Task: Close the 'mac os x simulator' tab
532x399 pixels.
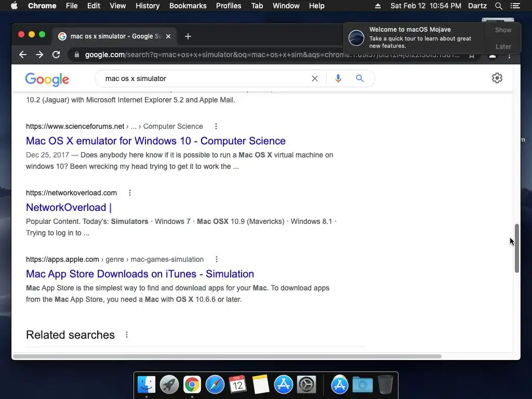Action: [x=168, y=36]
